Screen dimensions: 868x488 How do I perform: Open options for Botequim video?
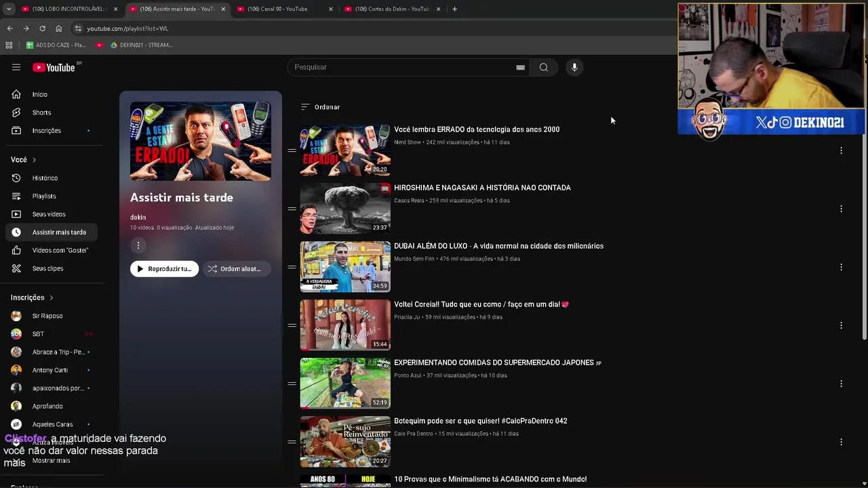(x=841, y=442)
